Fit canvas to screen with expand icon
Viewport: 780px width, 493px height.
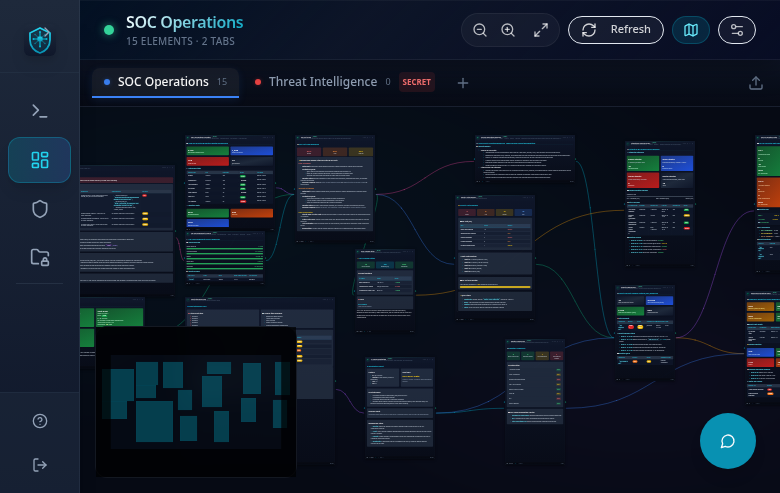tap(541, 30)
